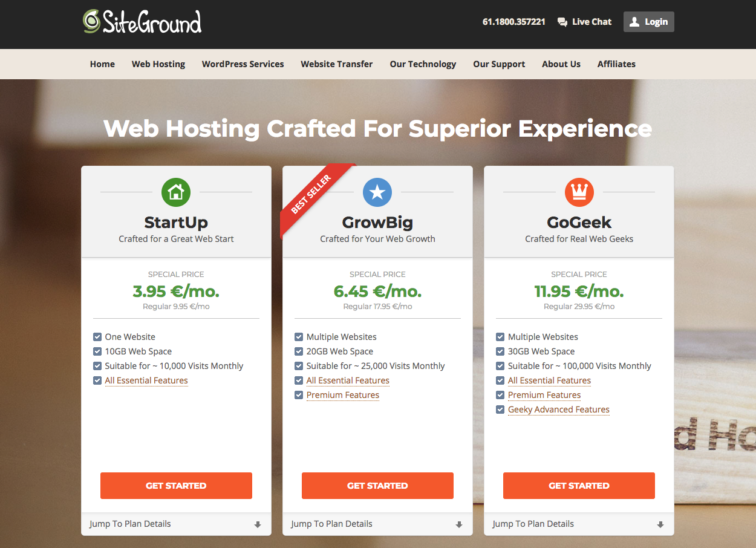This screenshot has height=548, width=756.
Task: Click the GrowBig plan title
Action: tap(377, 223)
